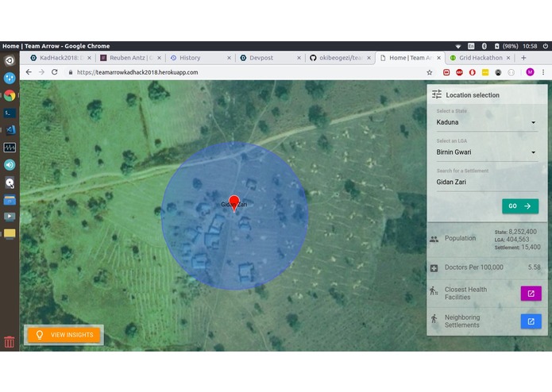Image resolution: width=552 pixels, height=392 pixels.
Task: Reload the current page
Action: pyautogui.click(x=55, y=72)
